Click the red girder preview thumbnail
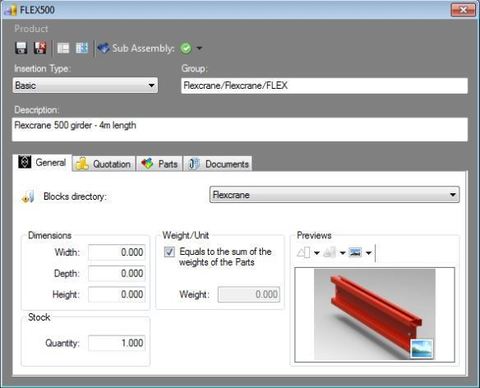 coord(375,315)
